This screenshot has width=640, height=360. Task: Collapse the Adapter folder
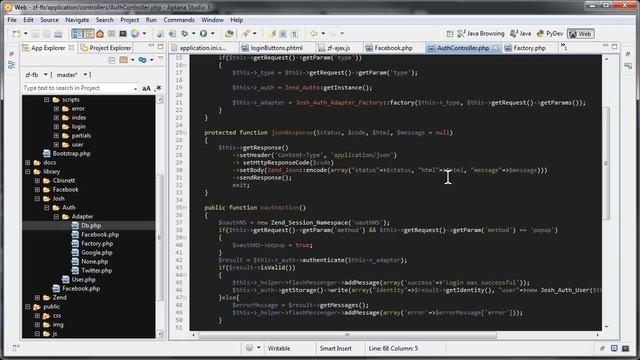56,216
